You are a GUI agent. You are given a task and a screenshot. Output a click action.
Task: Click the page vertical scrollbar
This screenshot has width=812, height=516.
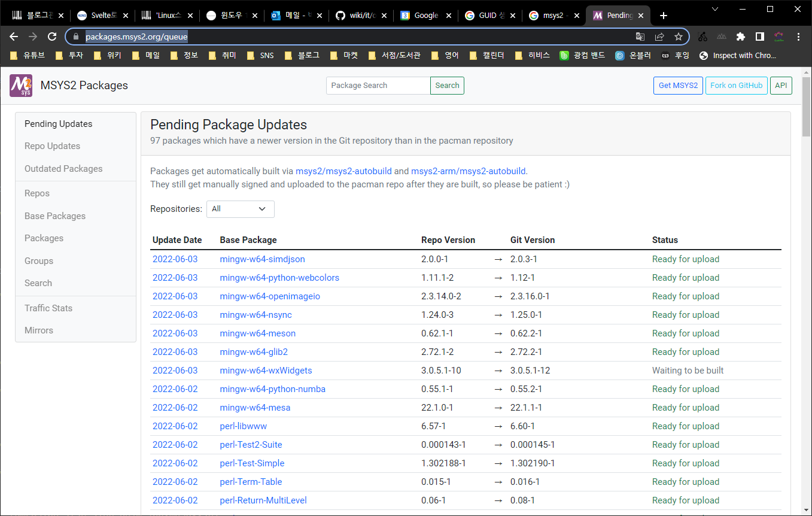click(806, 108)
